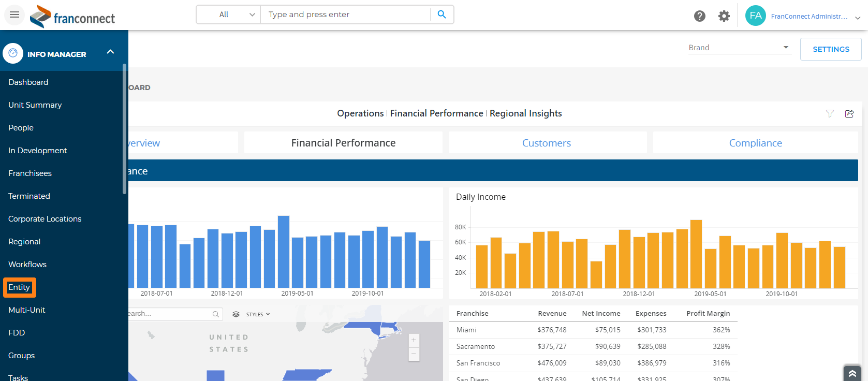Click the scroll-to-top double chevron button
Image resolution: width=868 pixels, height=381 pixels.
tap(852, 373)
